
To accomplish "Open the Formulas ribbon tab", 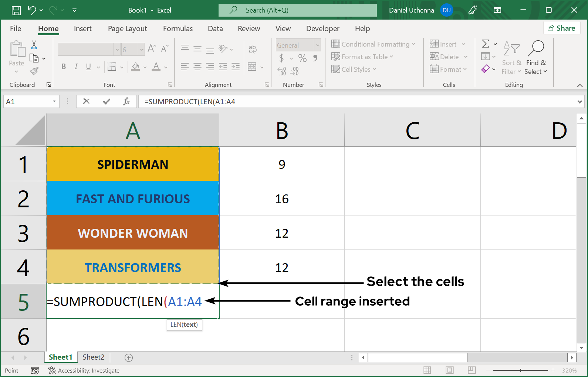I will pos(178,28).
